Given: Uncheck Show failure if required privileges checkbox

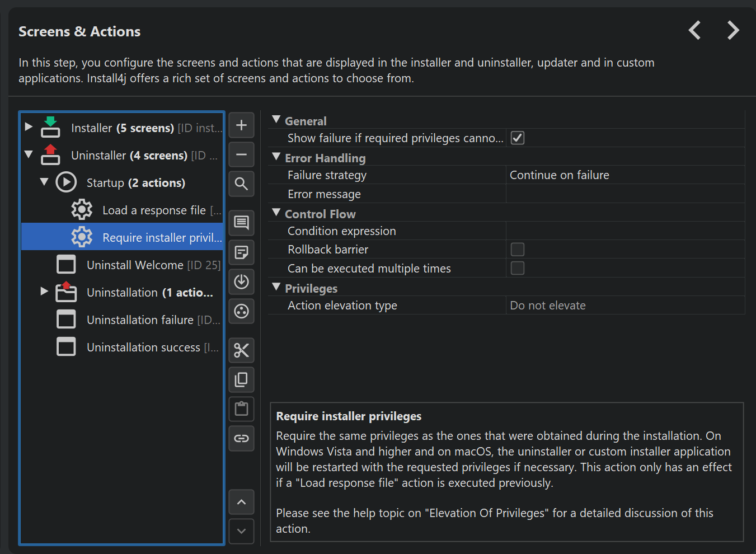Looking at the screenshot, I should pyautogui.click(x=518, y=138).
